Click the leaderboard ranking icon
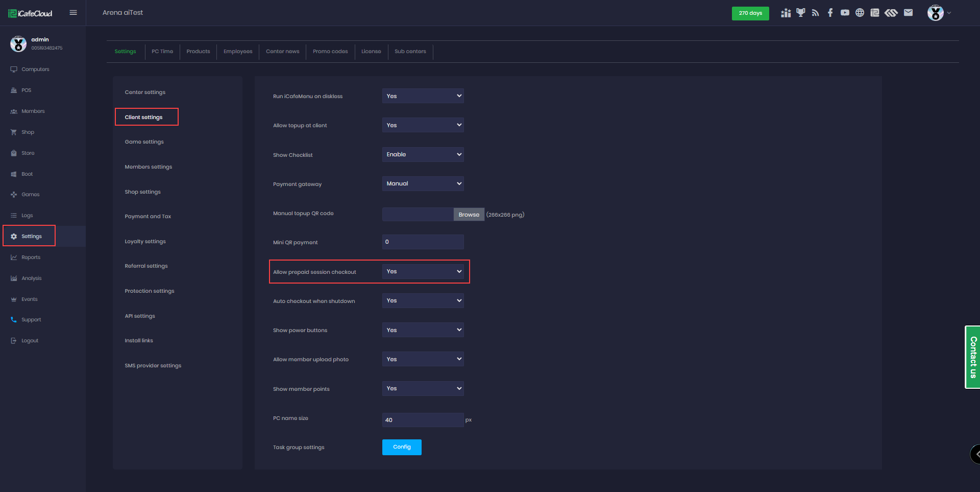 786,13
